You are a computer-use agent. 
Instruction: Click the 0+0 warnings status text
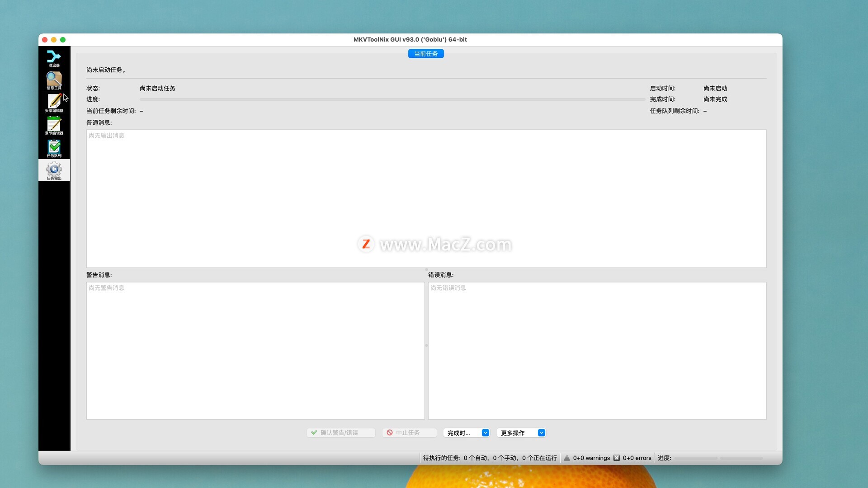[x=591, y=458]
